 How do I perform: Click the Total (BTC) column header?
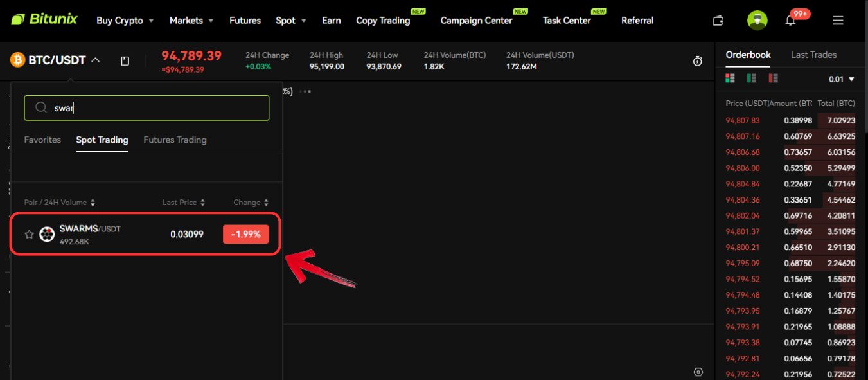836,104
